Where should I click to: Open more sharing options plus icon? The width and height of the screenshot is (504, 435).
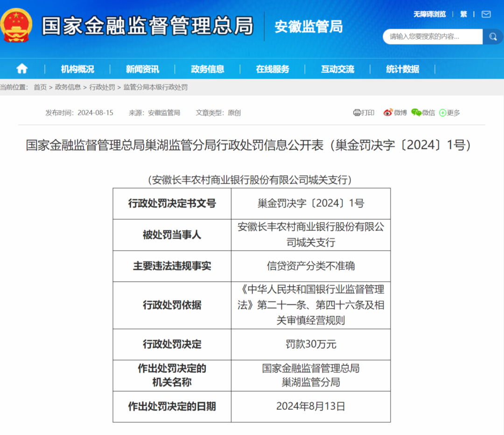(x=442, y=113)
